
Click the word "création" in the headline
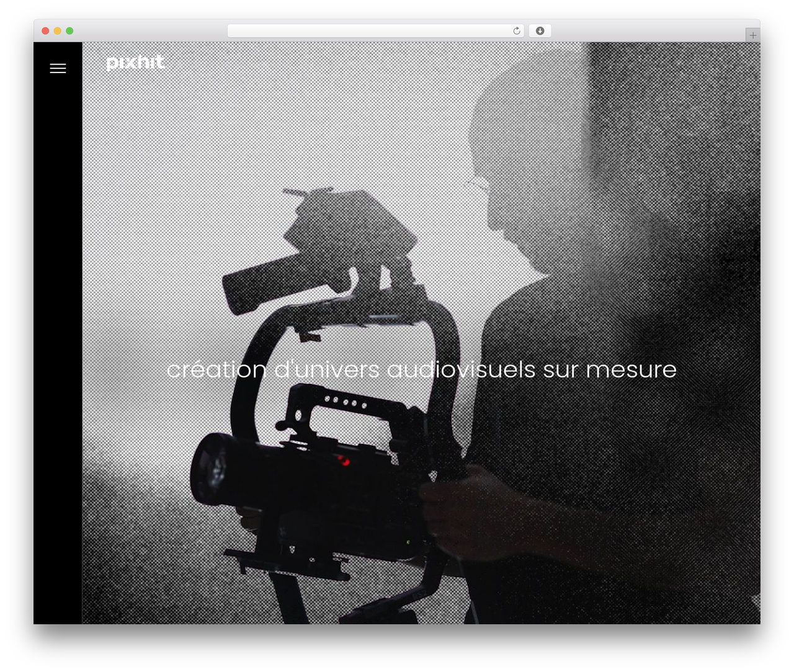tap(216, 369)
